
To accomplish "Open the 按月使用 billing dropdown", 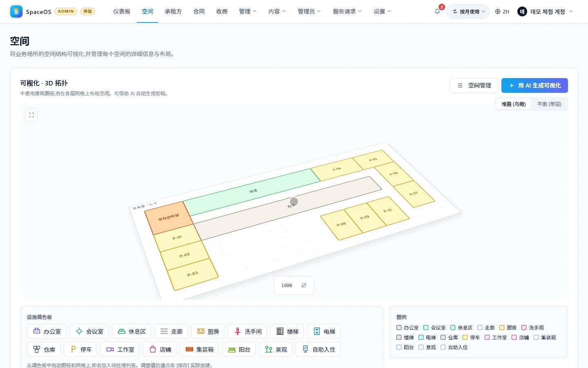I will (x=468, y=11).
